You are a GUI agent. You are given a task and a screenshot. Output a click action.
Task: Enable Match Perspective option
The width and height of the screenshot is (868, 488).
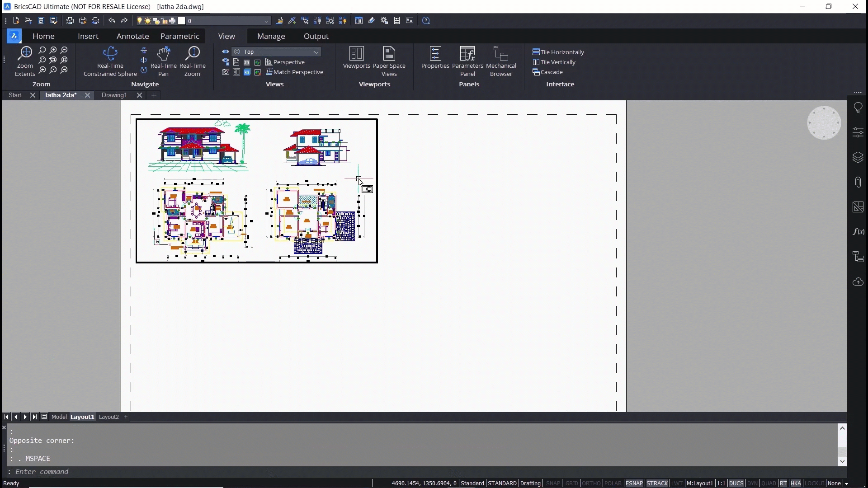click(x=298, y=72)
